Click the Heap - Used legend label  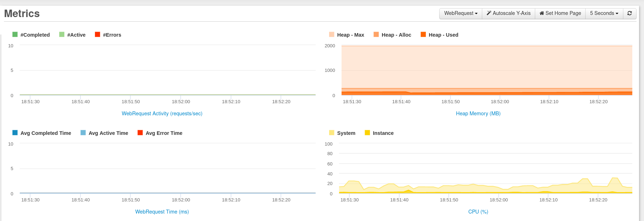[x=444, y=35]
